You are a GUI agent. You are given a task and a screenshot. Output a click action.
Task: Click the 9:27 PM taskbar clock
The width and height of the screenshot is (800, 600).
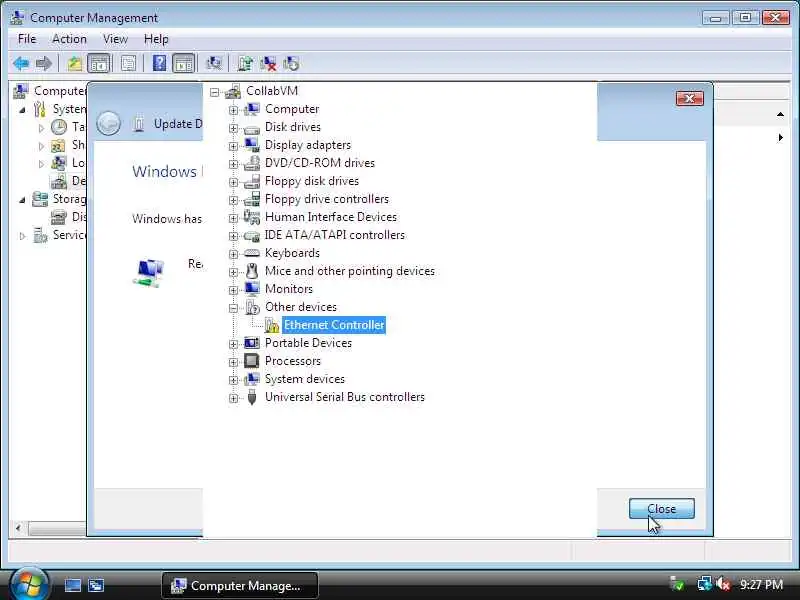[761, 584]
